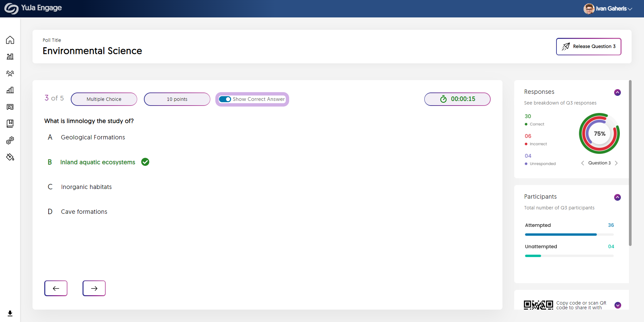Open the reports chart sidebar icon
The image size is (644, 322).
(x=10, y=90)
